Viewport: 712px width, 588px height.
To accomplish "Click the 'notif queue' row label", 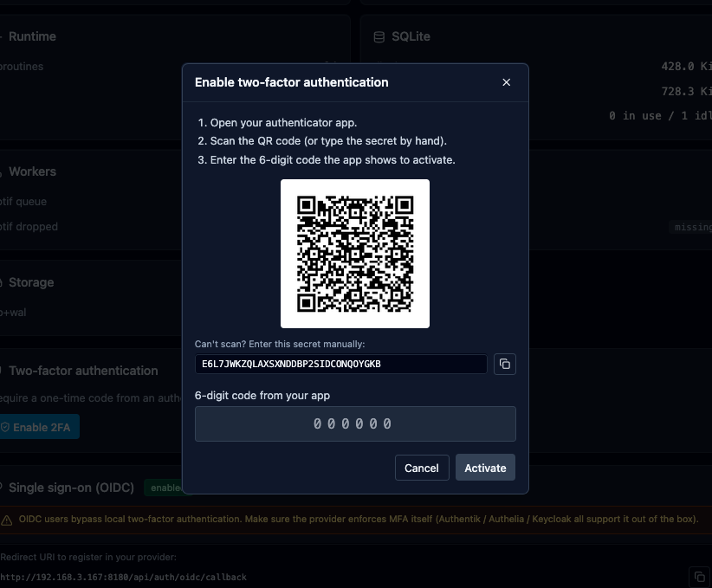I will tap(23, 202).
